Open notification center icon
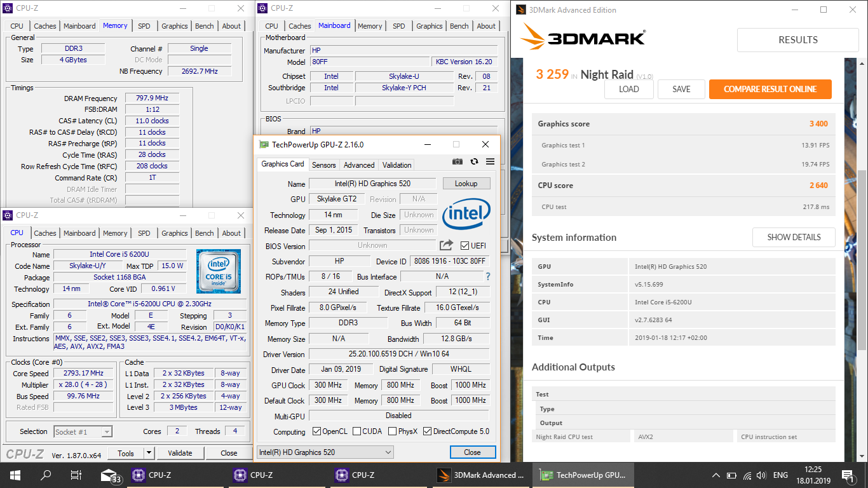Screen dimensions: 868x488 pos(848,475)
